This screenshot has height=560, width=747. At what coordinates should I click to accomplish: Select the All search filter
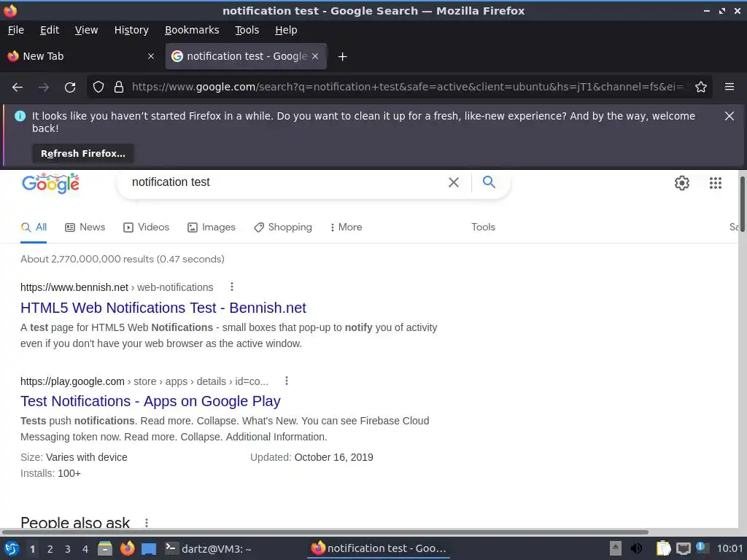click(x=34, y=227)
